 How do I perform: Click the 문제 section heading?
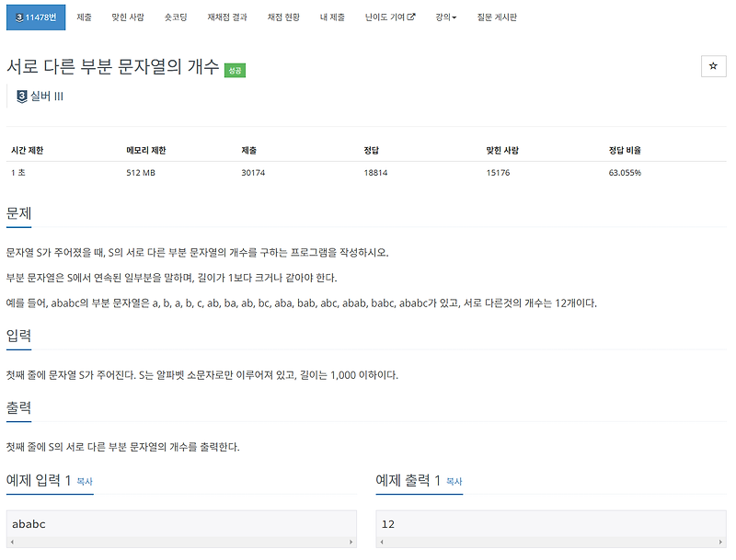click(x=18, y=213)
